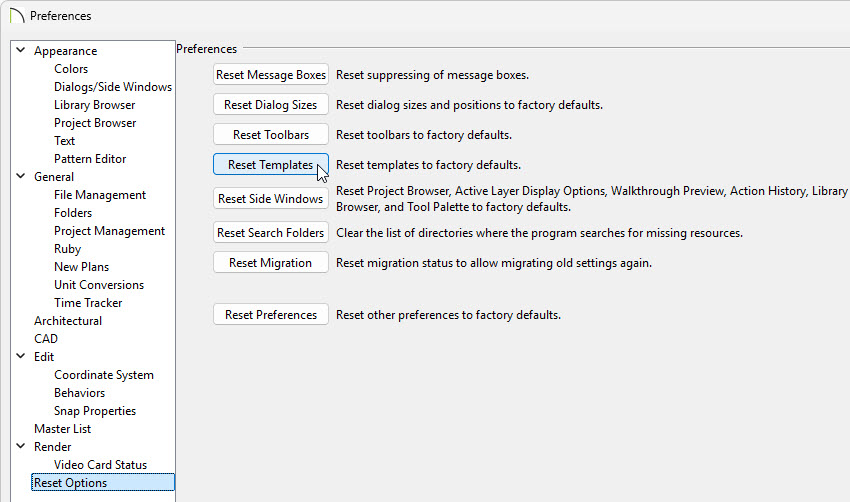The height and width of the screenshot is (502, 850).
Task: Select the Render category
Action: pyautogui.click(x=53, y=447)
